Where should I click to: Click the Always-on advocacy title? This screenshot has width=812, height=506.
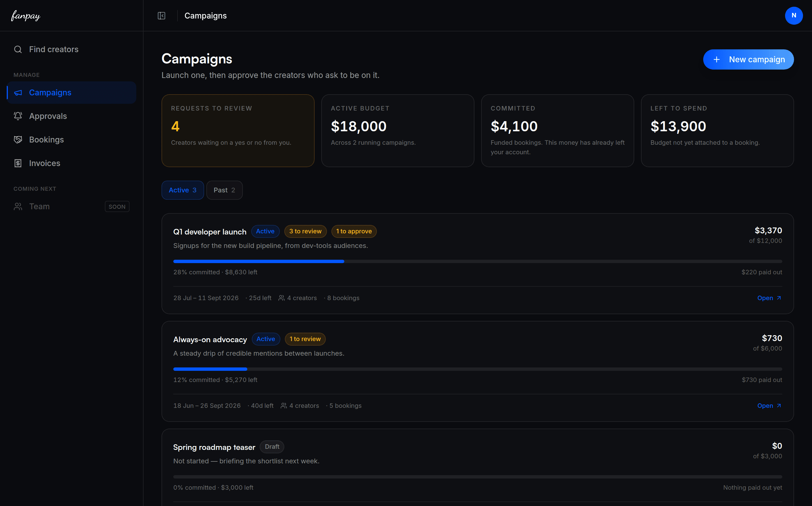(x=210, y=339)
